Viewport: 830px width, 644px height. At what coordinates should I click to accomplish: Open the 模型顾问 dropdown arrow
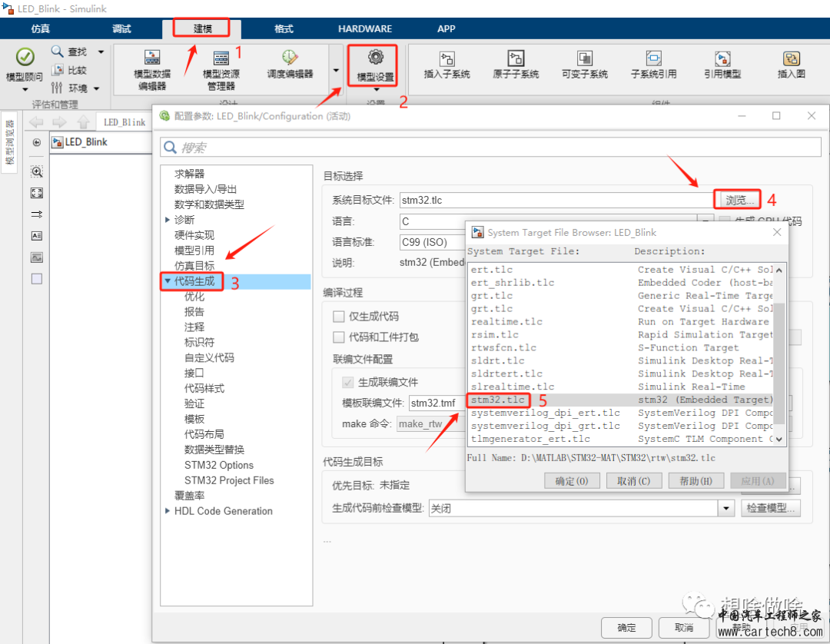point(25,90)
